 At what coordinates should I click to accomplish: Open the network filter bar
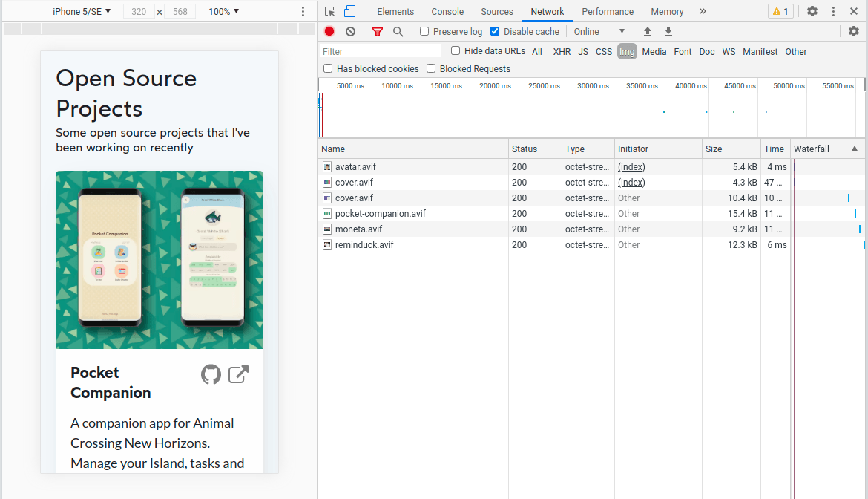click(378, 31)
